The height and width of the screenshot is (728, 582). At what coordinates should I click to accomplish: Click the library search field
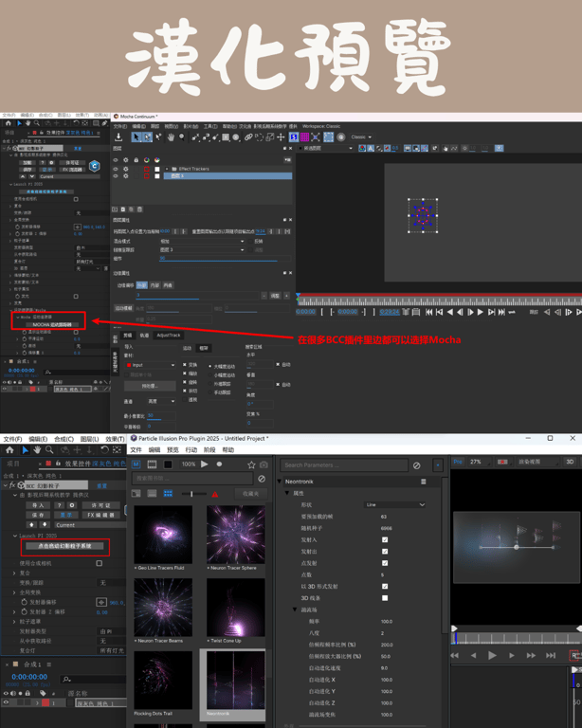click(x=192, y=478)
